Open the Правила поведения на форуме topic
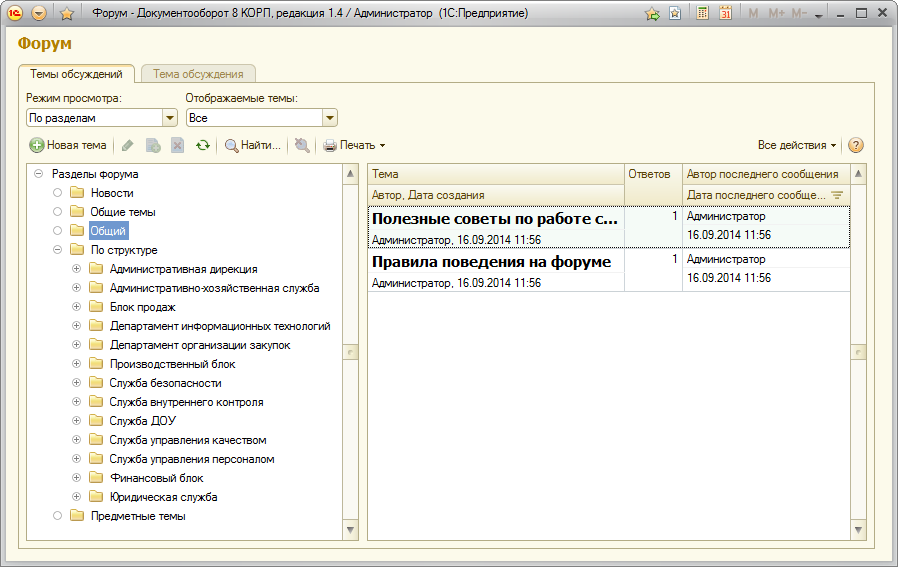Screen dimensions: 898x567 tap(491, 262)
